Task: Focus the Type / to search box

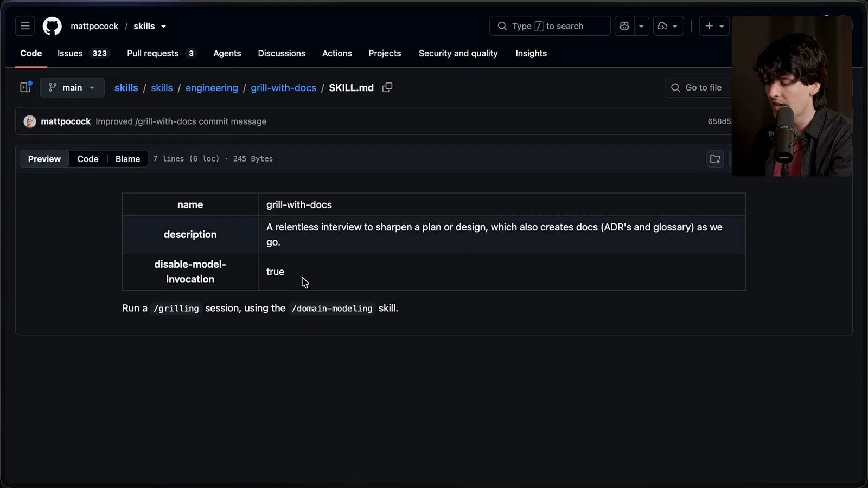Action: coord(550,26)
